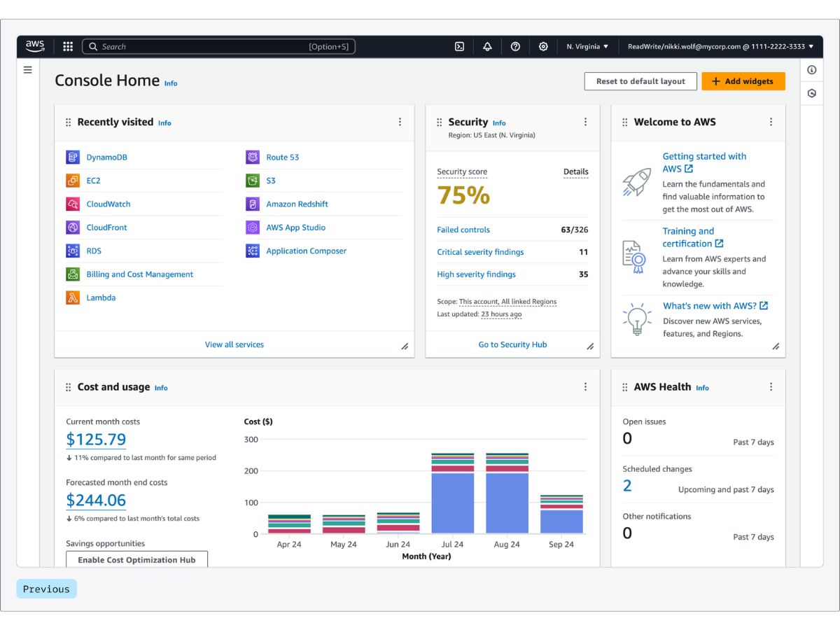Open the Welcome to AWS options menu
This screenshot has height=630, width=840.
click(x=771, y=122)
